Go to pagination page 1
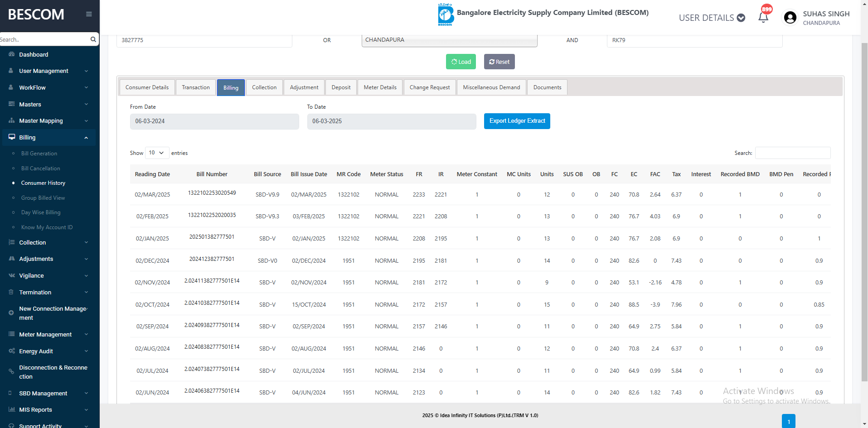Image resolution: width=868 pixels, height=428 pixels. (789, 421)
